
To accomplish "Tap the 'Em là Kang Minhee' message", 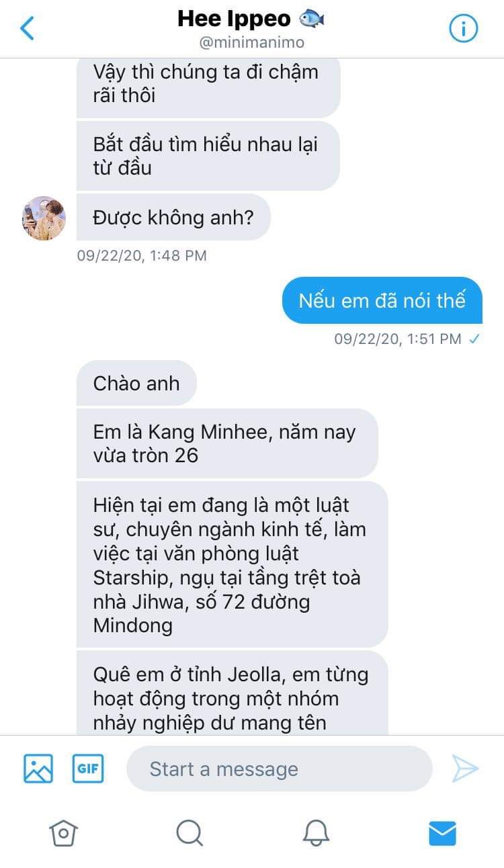I will click(x=227, y=443).
